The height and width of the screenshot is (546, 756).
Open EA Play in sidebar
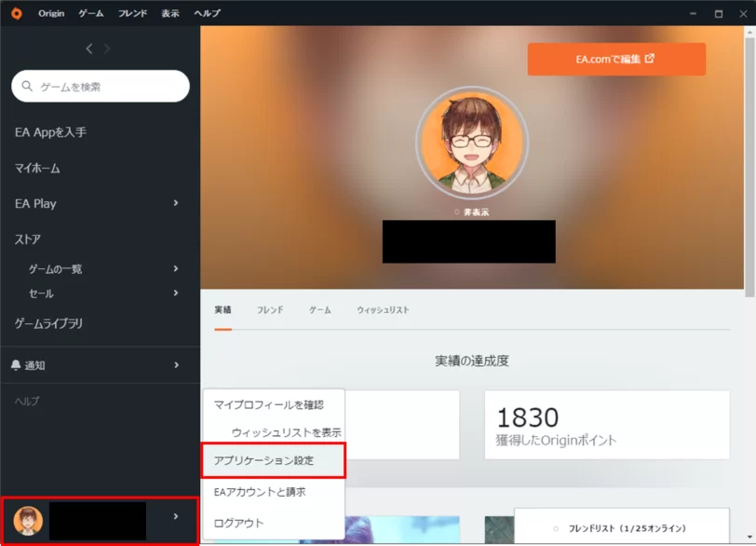(x=35, y=203)
